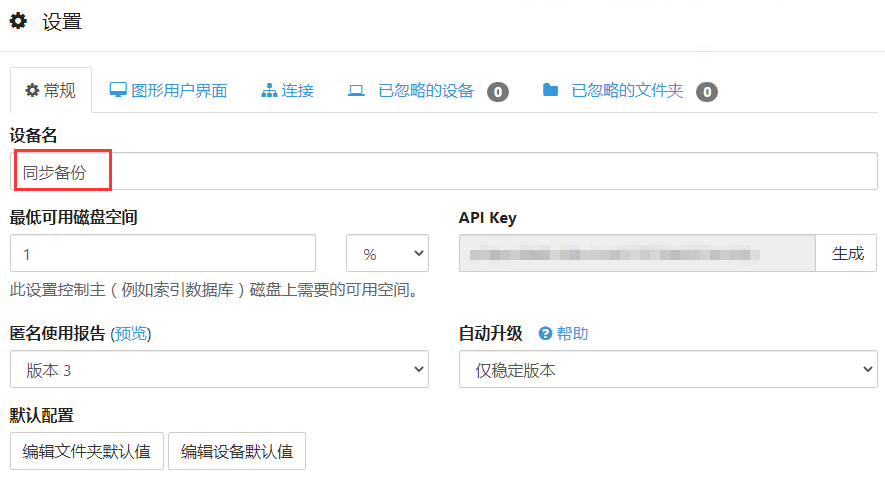
Task: Click the 编辑文件夹默认值 button
Action: point(87,452)
